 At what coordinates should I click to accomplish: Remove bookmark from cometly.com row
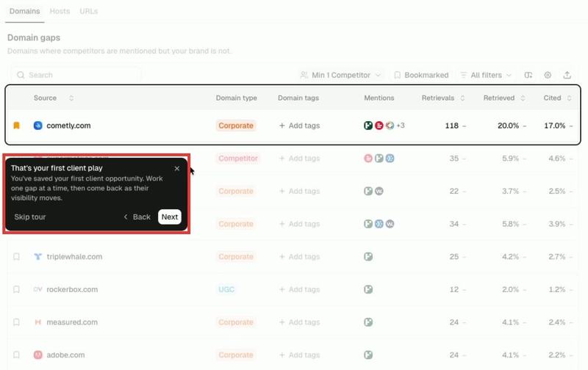pos(16,126)
